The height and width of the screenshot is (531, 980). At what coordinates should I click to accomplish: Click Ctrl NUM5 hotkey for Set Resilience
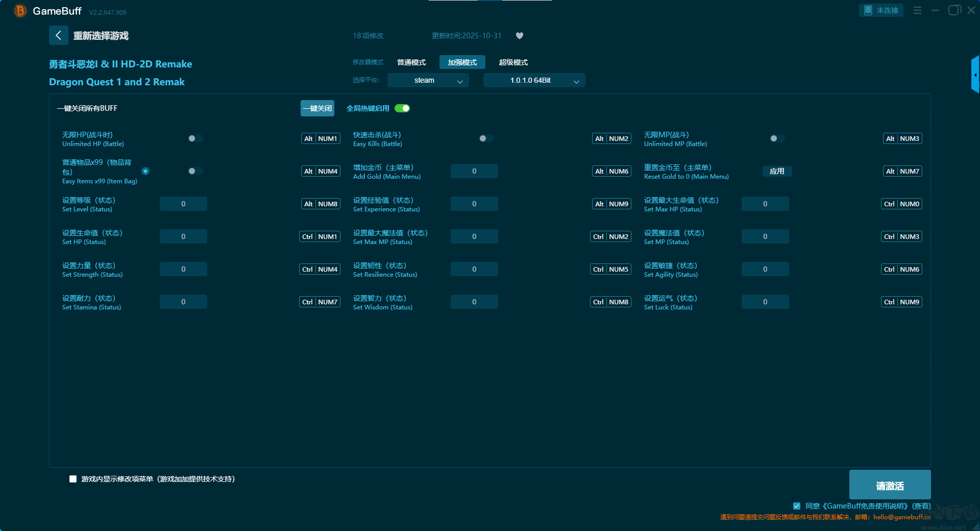[x=610, y=269]
